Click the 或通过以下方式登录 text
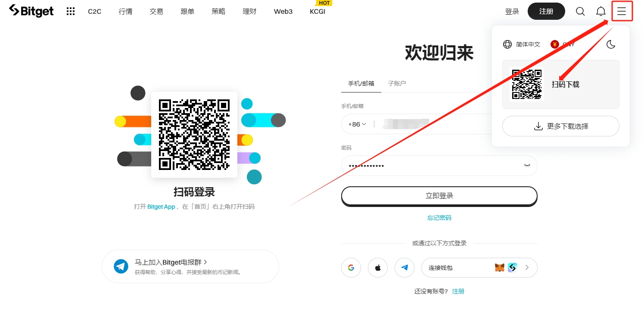 pos(439,243)
